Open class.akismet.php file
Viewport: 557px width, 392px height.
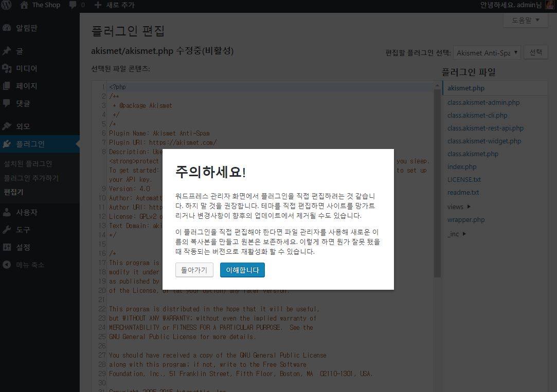(x=473, y=154)
